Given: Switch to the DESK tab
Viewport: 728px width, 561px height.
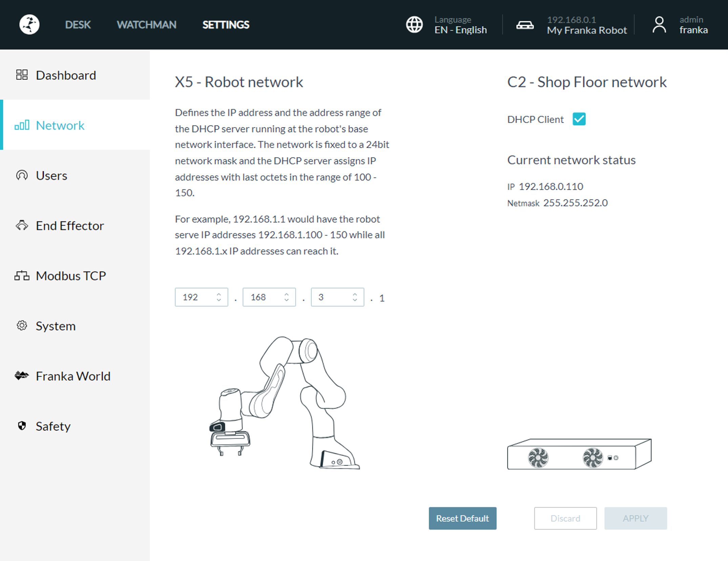Looking at the screenshot, I should (78, 25).
